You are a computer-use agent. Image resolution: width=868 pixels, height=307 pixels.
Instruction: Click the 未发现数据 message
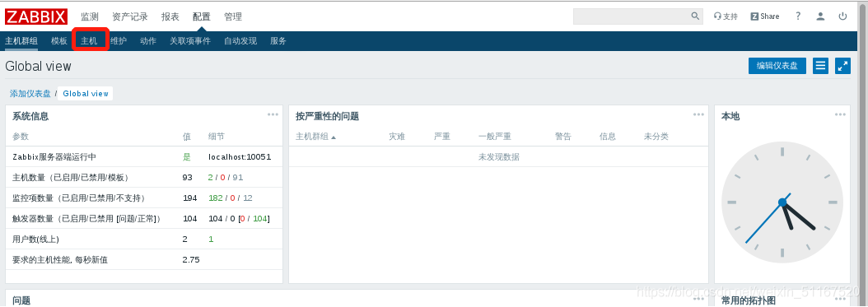click(x=499, y=157)
